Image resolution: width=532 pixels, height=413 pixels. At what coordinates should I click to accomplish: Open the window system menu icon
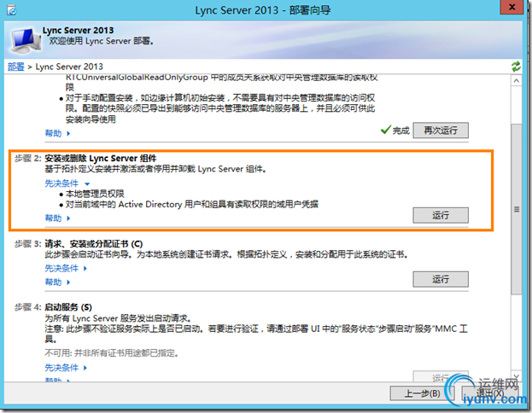click(x=12, y=10)
